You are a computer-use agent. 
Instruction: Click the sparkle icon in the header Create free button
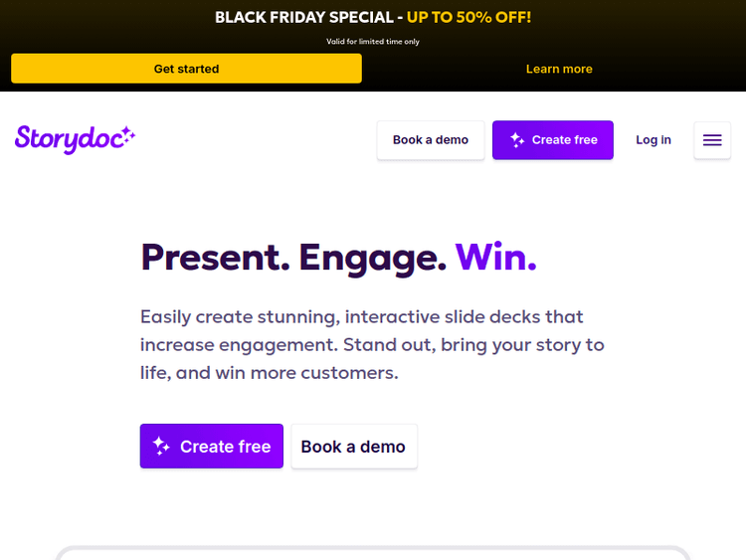tap(517, 140)
